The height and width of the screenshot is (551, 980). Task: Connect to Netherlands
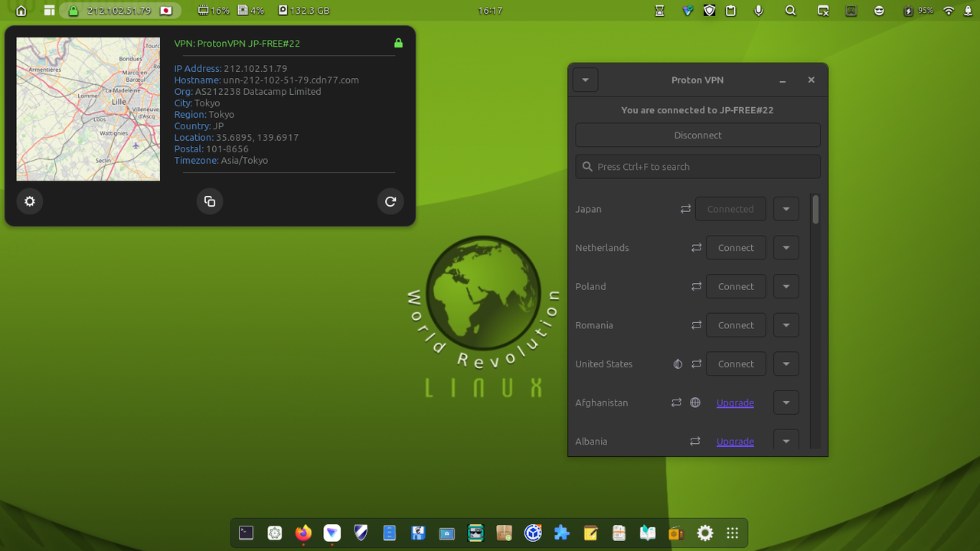(736, 248)
